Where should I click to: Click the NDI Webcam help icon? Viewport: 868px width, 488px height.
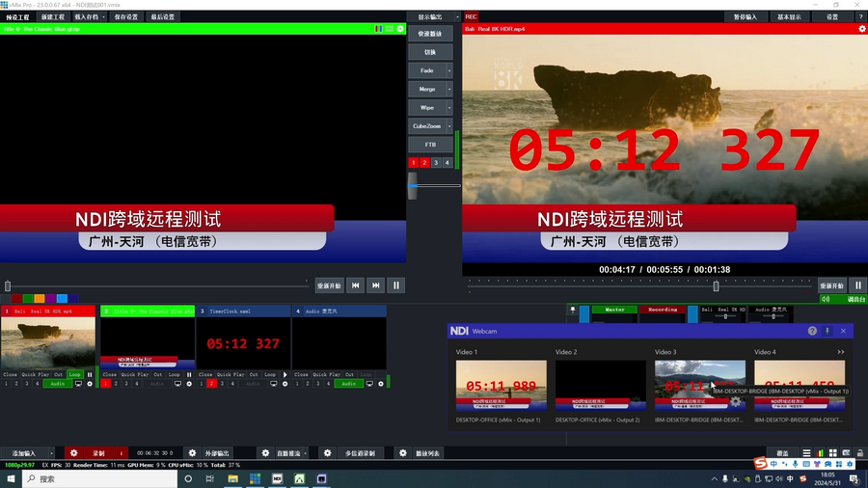tap(812, 331)
